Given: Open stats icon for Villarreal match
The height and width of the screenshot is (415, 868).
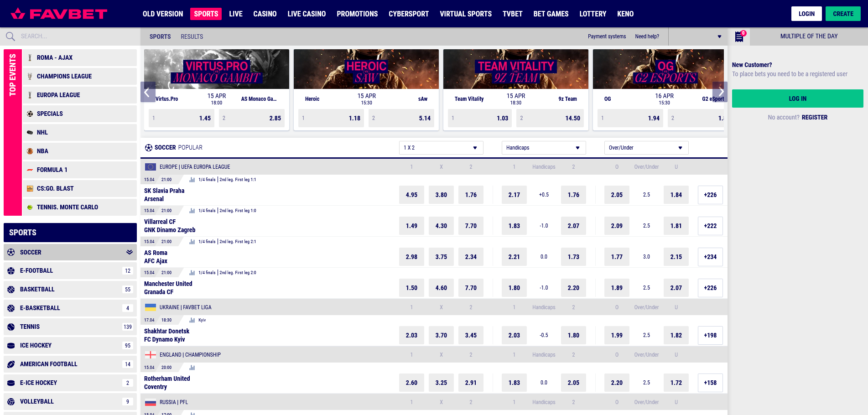Looking at the screenshot, I should coord(192,211).
